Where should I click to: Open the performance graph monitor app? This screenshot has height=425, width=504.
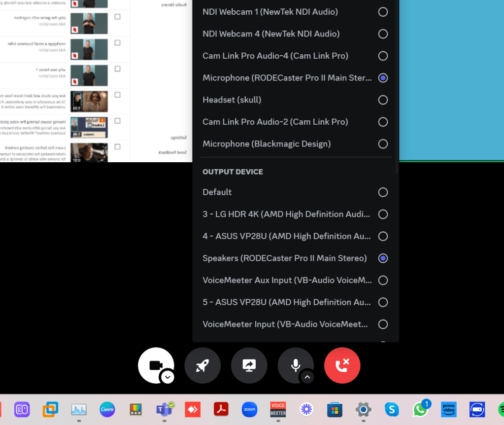[x=79, y=409]
